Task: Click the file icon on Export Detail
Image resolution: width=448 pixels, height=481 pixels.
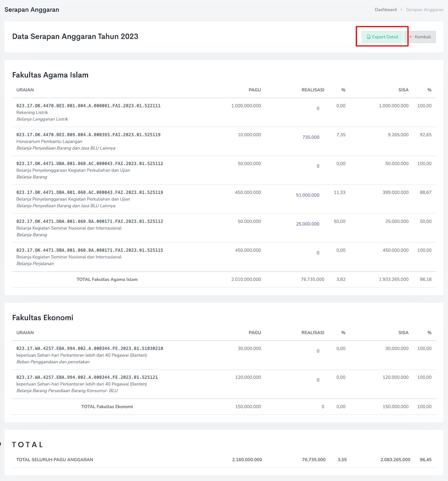Action: (x=369, y=37)
